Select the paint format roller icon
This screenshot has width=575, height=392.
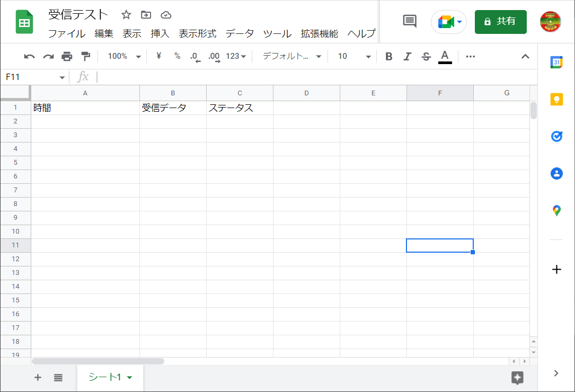pyautogui.click(x=85, y=56)
